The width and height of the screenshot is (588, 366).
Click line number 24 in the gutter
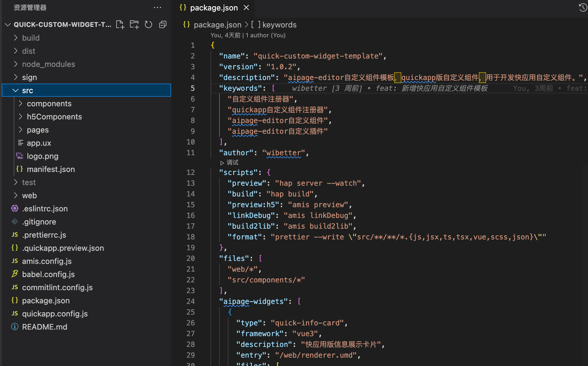click(191, 302)
